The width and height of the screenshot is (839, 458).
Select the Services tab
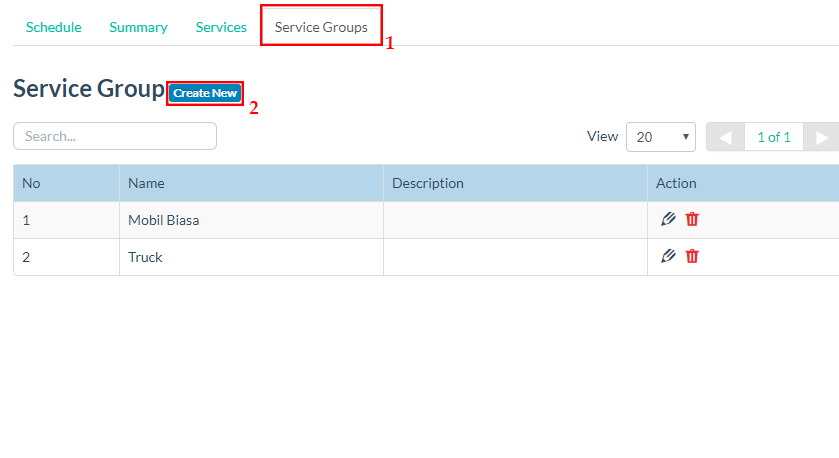(x=221, y=27)
